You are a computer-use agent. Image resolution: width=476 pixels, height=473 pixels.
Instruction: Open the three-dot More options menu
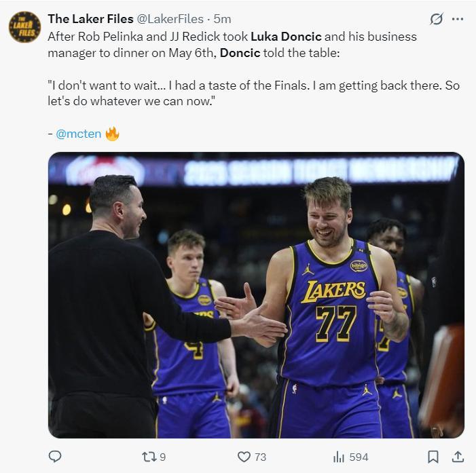458,19
